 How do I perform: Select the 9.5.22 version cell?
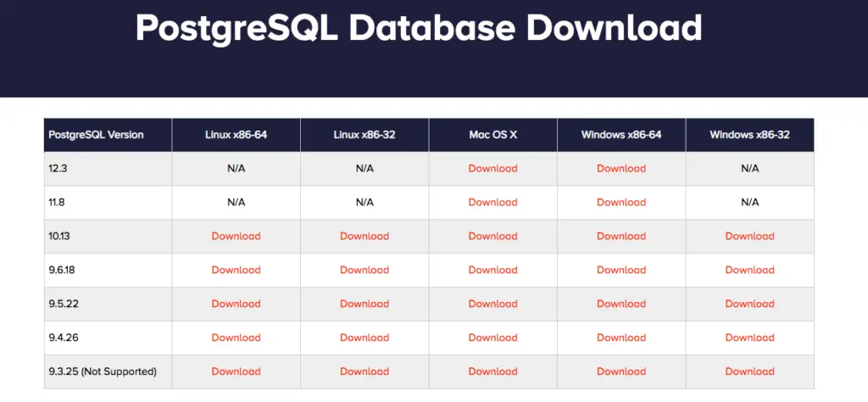pos(108,304)
